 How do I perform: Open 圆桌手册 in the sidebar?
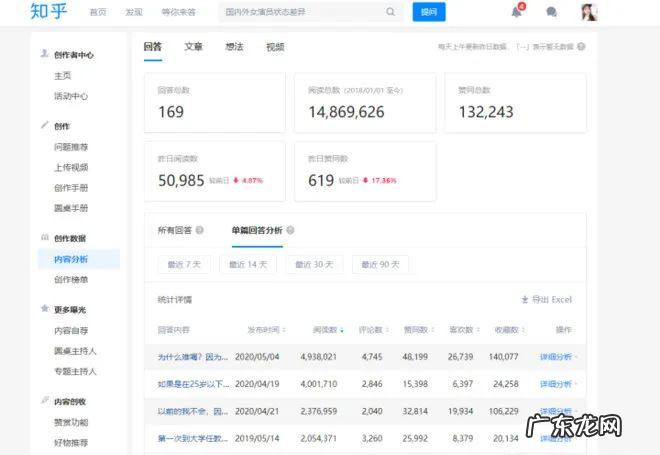click(x=71, y=208)
